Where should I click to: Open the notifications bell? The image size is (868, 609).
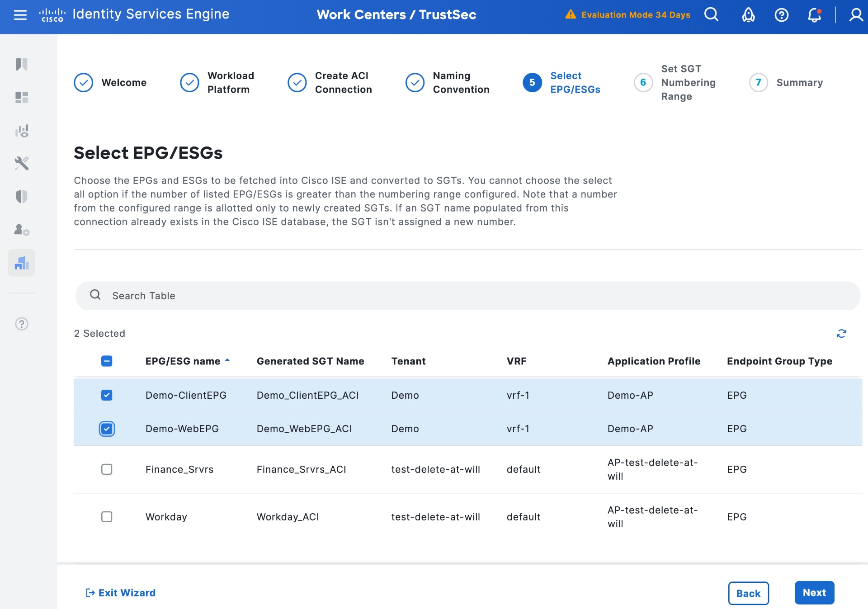point(815,15)
